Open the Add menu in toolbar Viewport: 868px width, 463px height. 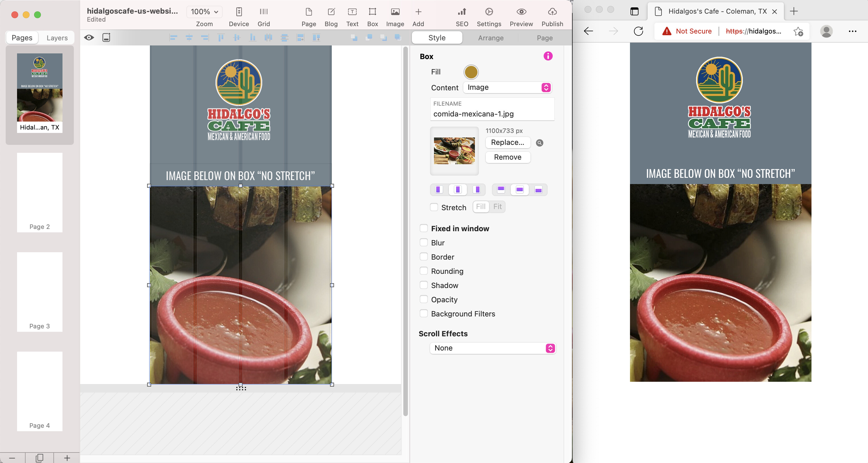tap(418, 17)
